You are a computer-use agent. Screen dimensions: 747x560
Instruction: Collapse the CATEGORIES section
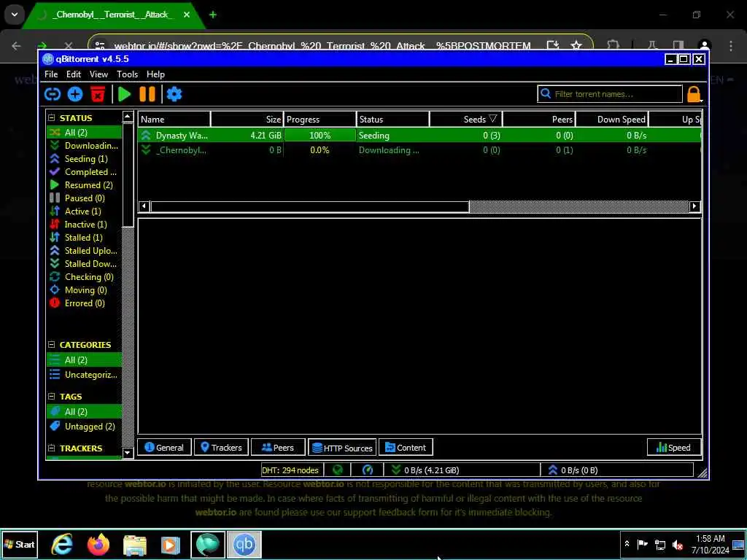(52, 344)
